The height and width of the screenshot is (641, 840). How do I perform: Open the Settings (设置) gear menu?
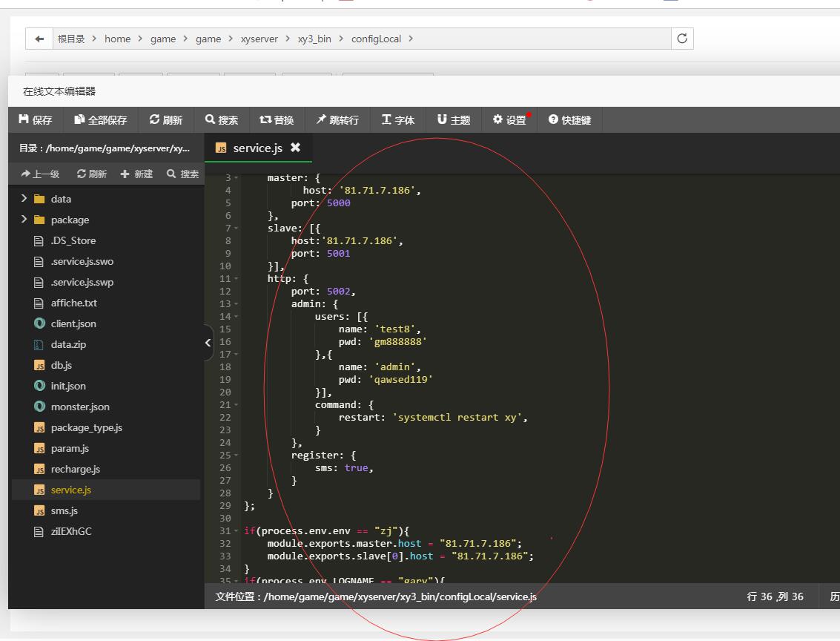[509, 120]
